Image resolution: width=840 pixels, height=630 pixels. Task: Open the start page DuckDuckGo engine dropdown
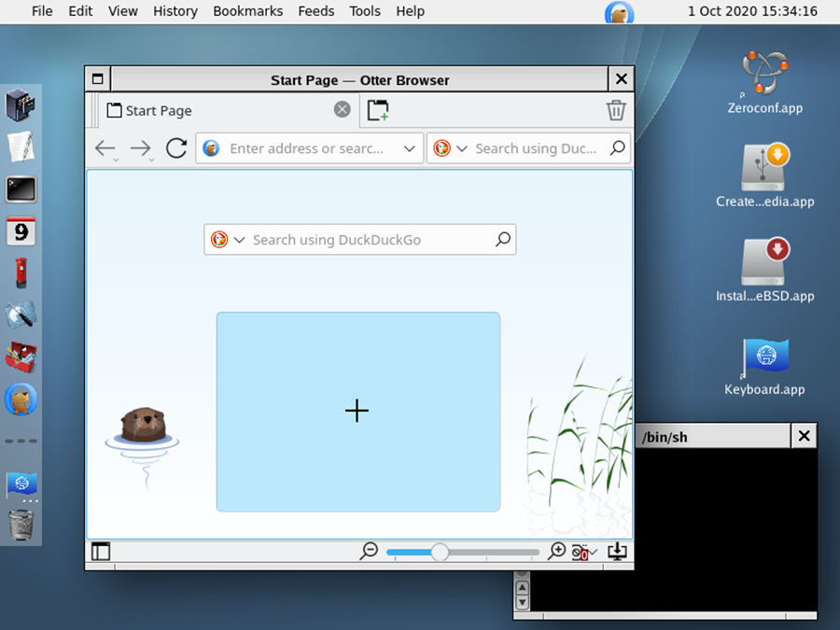[239, 240]
